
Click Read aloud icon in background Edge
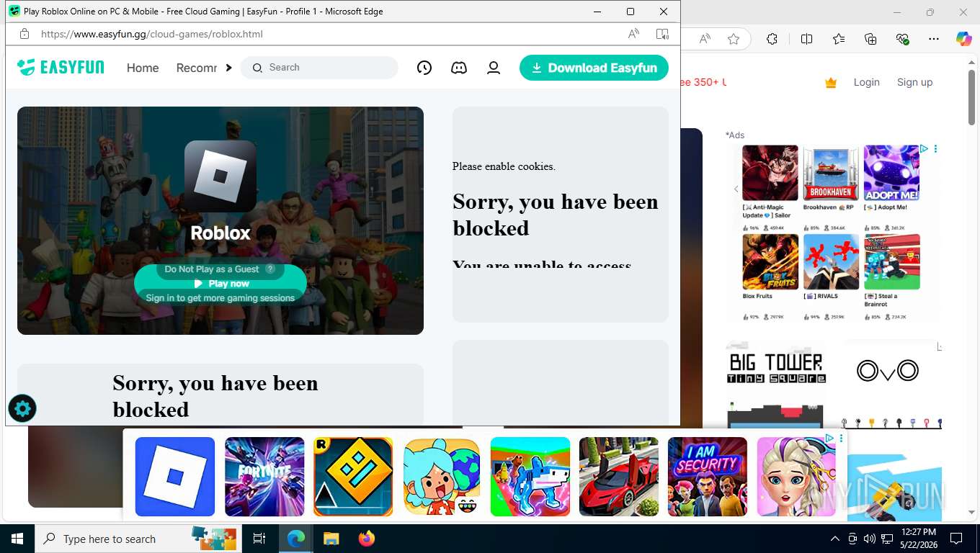coord(705,39)
